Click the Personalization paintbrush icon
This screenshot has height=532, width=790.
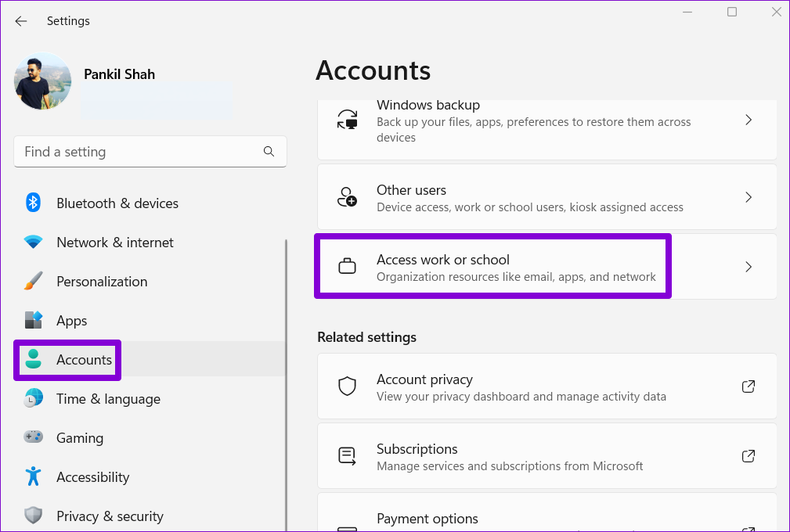pyautogui.click(x=33, y=282)
